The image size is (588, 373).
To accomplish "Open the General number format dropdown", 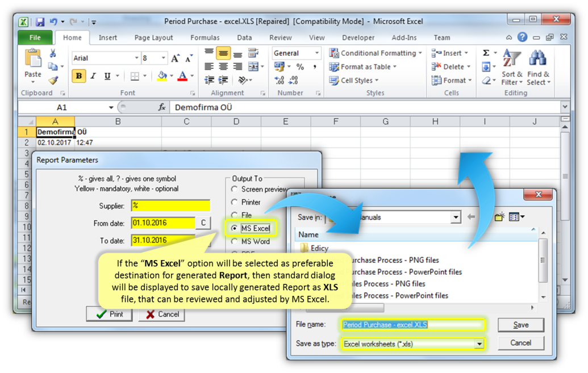I will [x=317, y=53].
